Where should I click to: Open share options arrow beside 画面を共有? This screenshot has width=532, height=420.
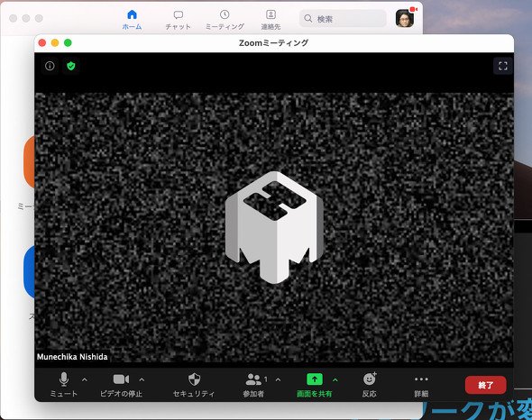(x=335, y=379)
